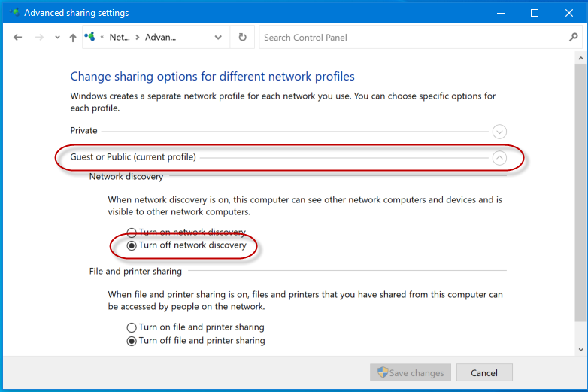Click the Back navigation arrow
This screenshot has width=588, height=392.
click(x=18, y=38)
